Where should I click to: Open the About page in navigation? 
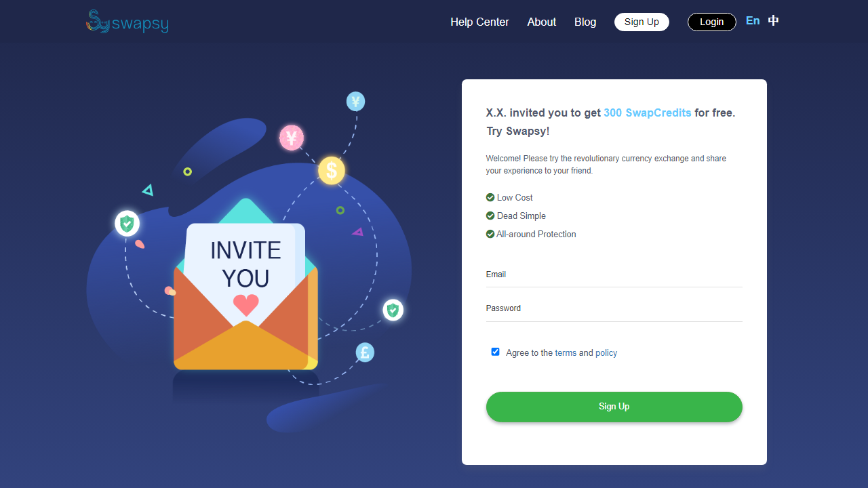[x=542, y=22]
